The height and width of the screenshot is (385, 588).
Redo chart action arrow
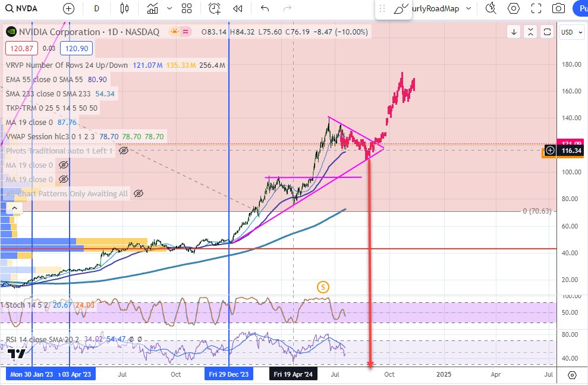tap(287, 8)
